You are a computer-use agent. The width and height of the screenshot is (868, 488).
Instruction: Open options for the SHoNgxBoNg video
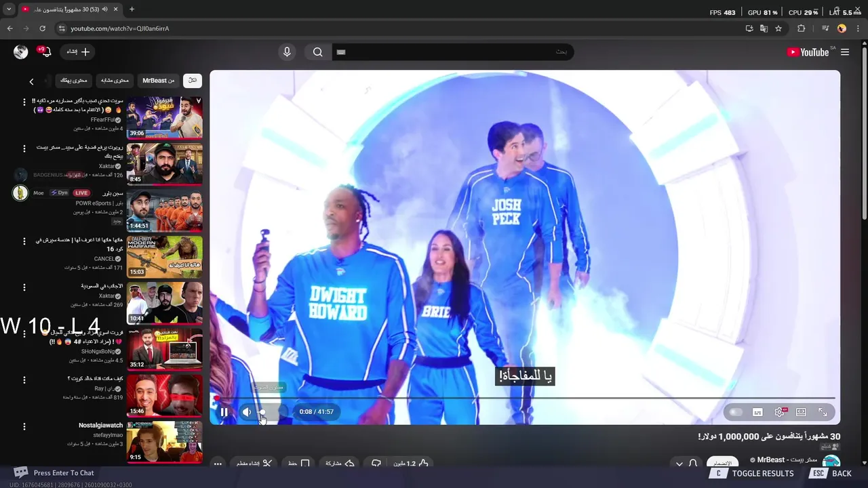point(24,333)
